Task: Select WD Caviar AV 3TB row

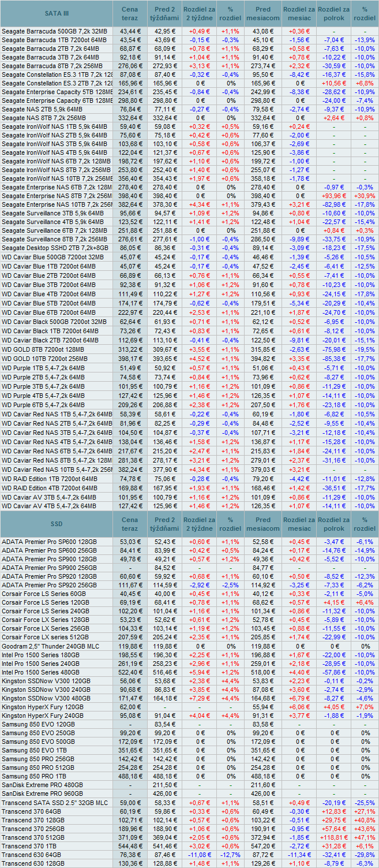Action: [x=189, y=497]
